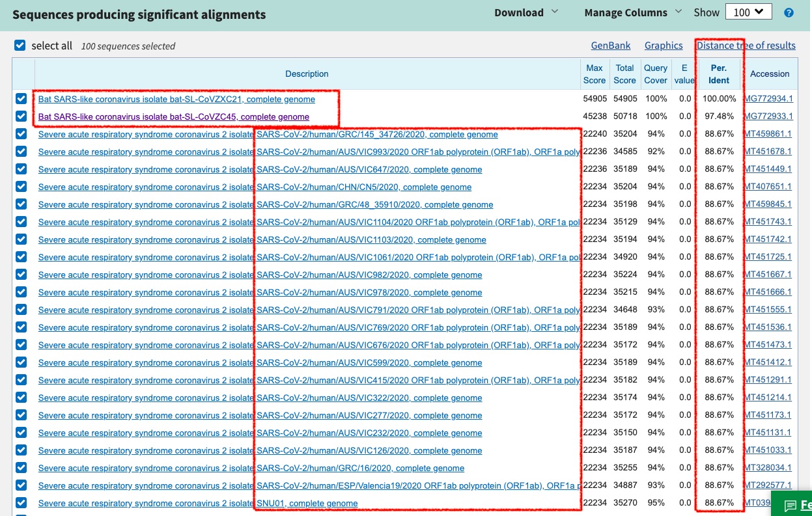Image resolution: width=812 pixels, height=516 pixels.
Task: Deselect the bat-SL-CoVZXC21 row checkbox
Action: tap(20, 99)
